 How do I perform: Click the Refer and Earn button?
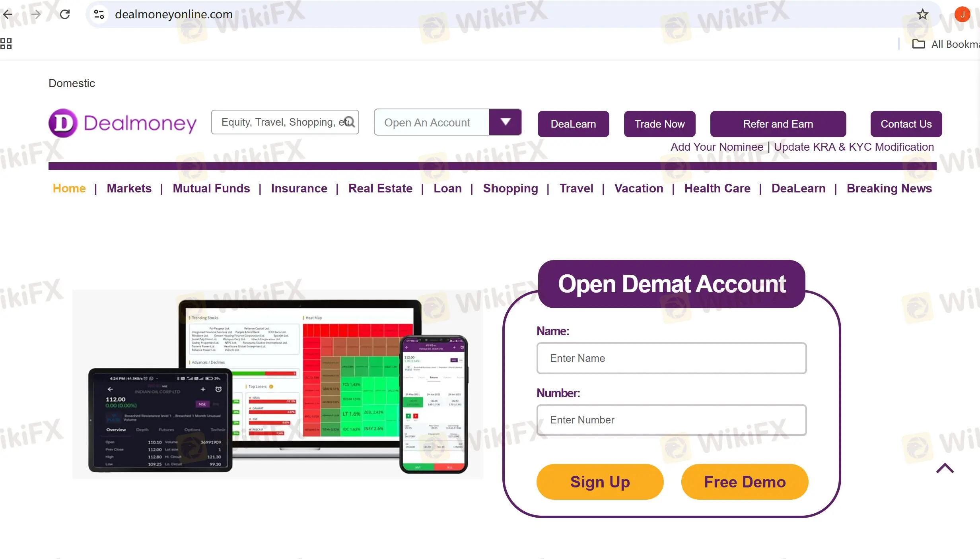click(778, 124)
